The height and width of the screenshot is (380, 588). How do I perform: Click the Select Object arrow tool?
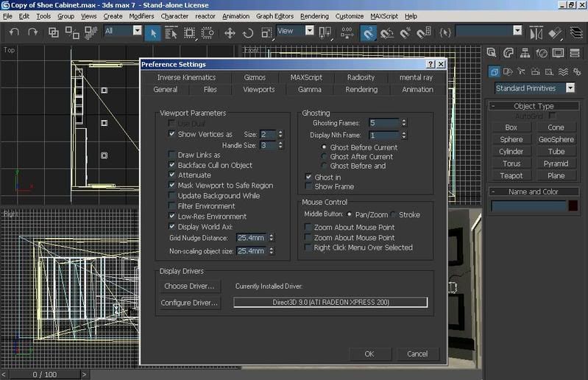click(x=153, y=32)
